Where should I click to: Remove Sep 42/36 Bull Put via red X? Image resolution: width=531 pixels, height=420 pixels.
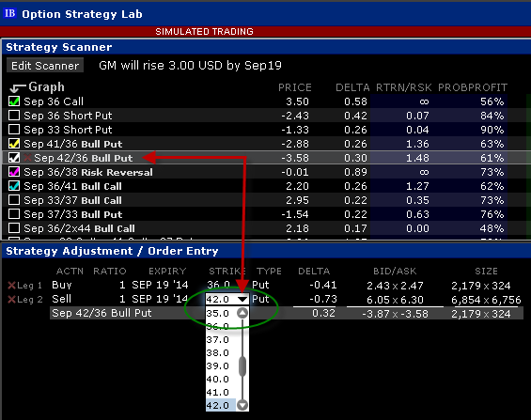pyautogui.click(x=28, y=158)
